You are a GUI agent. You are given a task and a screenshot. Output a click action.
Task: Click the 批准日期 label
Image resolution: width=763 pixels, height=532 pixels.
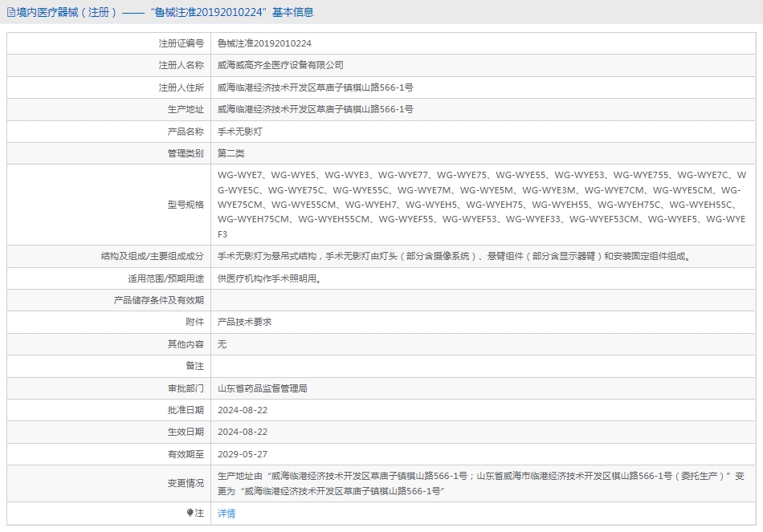coord(186,410)
